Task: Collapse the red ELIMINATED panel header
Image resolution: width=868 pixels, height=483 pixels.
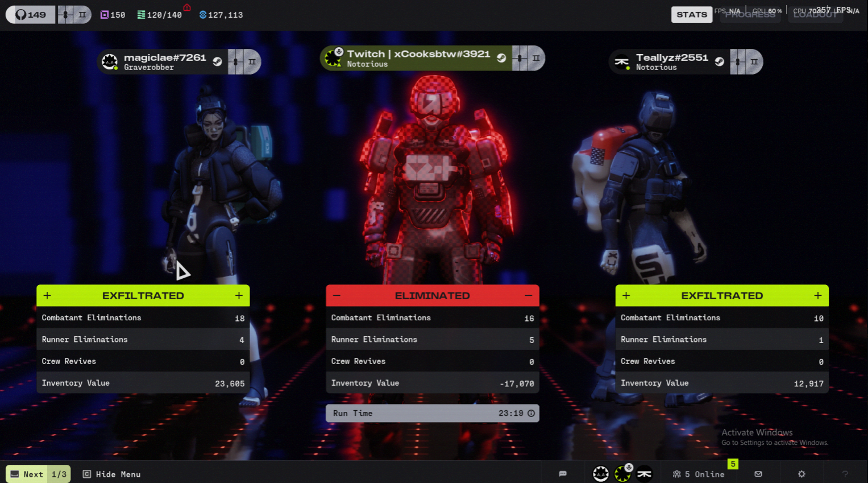Action: (x=432, y=296)
